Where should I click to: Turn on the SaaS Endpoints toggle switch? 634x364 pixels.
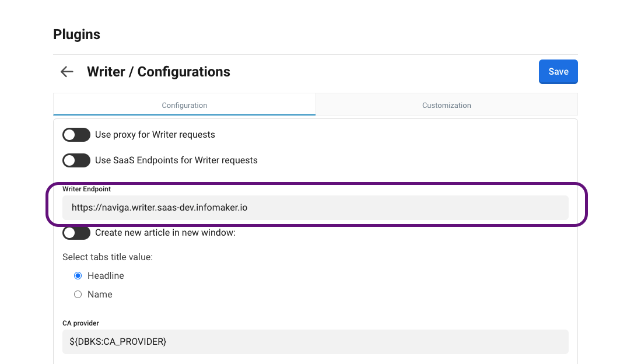coord(76,160)
